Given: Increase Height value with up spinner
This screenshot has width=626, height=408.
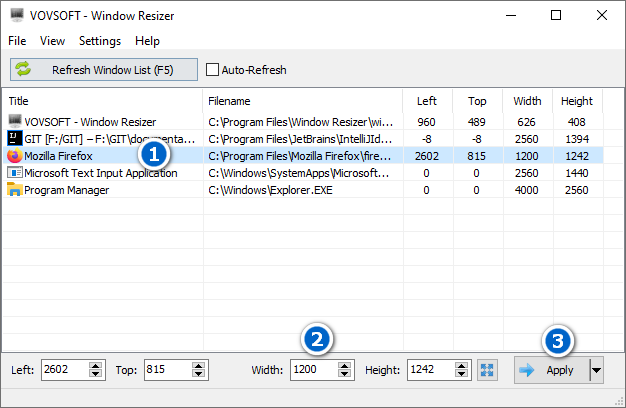Looking at the screenshot, I should point(461,366).
